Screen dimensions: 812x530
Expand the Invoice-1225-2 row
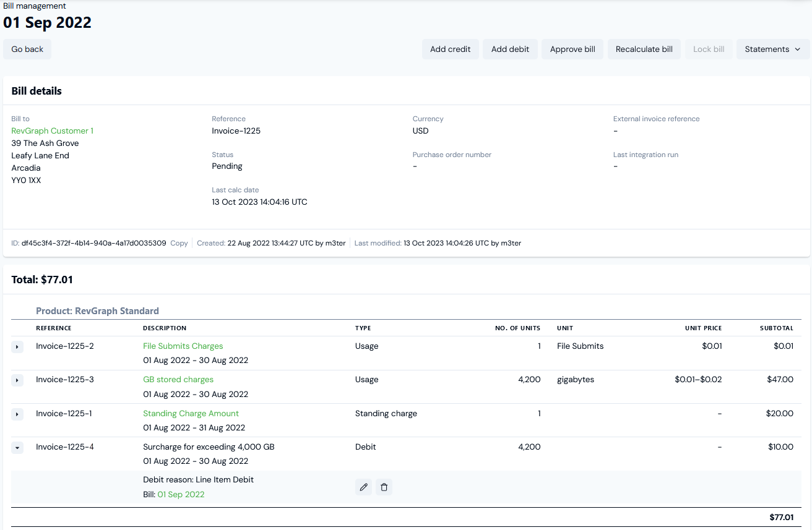pyautogui.click(x=17, y=347)
